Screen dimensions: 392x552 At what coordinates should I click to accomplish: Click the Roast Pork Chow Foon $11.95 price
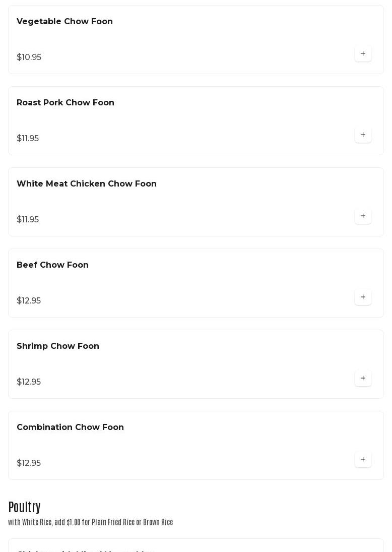27,138
